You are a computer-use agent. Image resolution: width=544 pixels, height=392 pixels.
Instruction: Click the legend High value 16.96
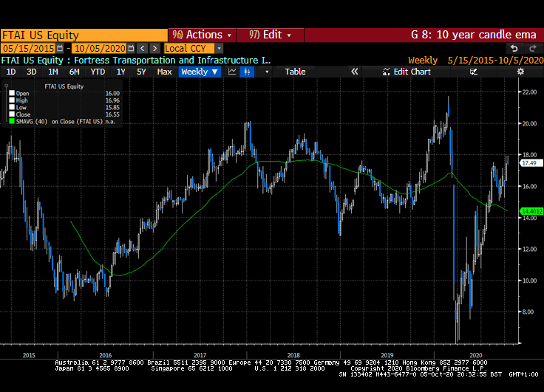(x=112, y=100)
